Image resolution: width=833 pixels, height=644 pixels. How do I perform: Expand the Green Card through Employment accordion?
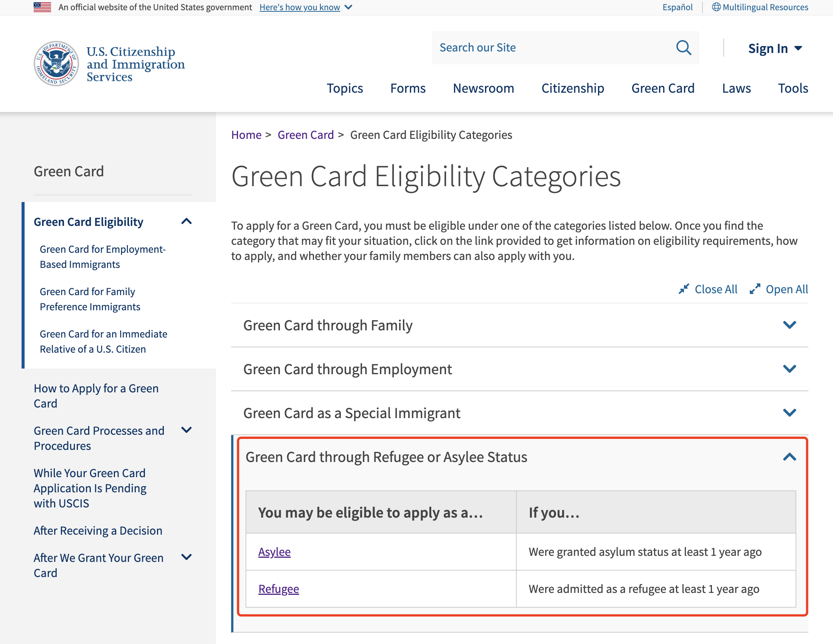click(x=519, y=369)
